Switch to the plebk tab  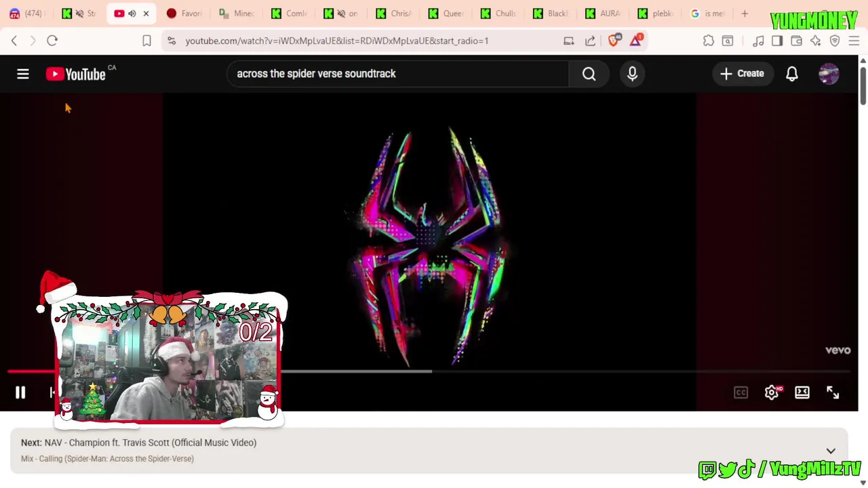pos(655,14)
